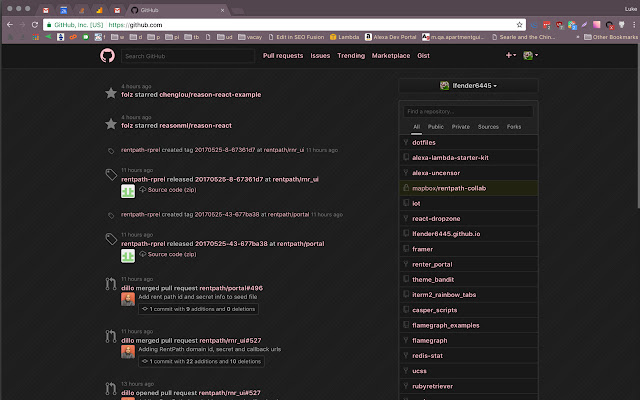Screen dimensions: 640x400
Task: Open the rubyretriever repository
Action: point(432,386)
